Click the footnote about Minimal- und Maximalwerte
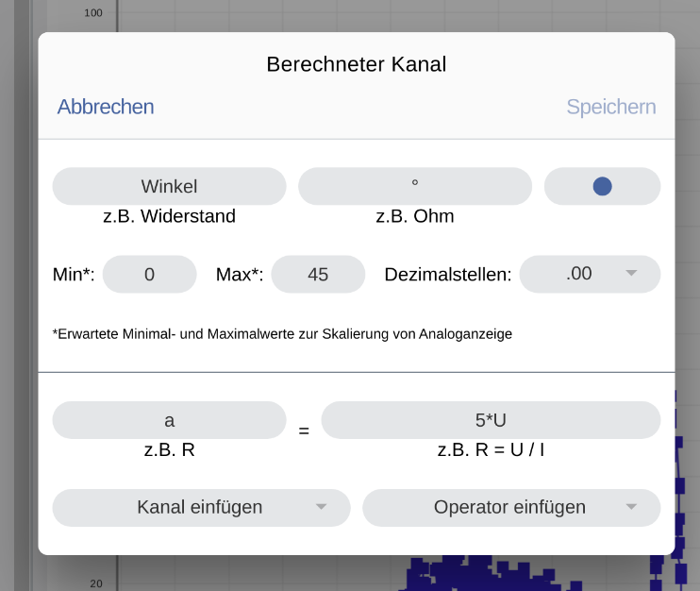The width and height of the screenshot is (700, 591). [x=282, y=333]
